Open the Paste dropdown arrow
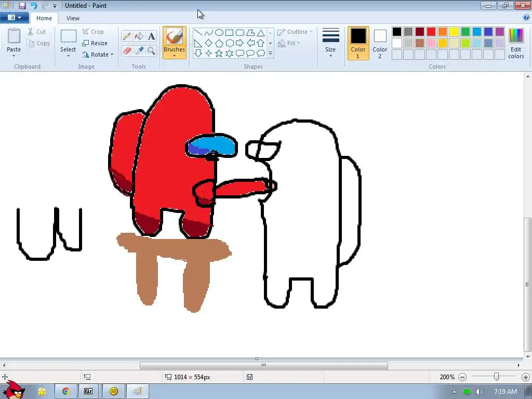Screen dimensions: 532x399 pos(14,56)
